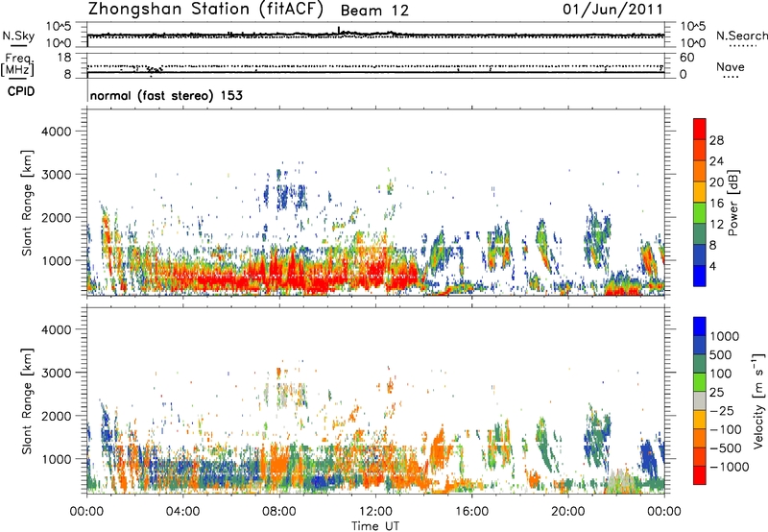The height and width of the screenshot is (532, 768).
Task: Click the gray segment of the velocity colorbar
Action: pyautogui.click(x=700, y=400)
